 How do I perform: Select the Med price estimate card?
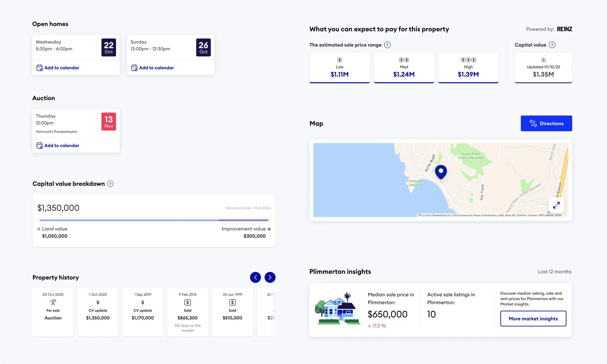point(404,68)
